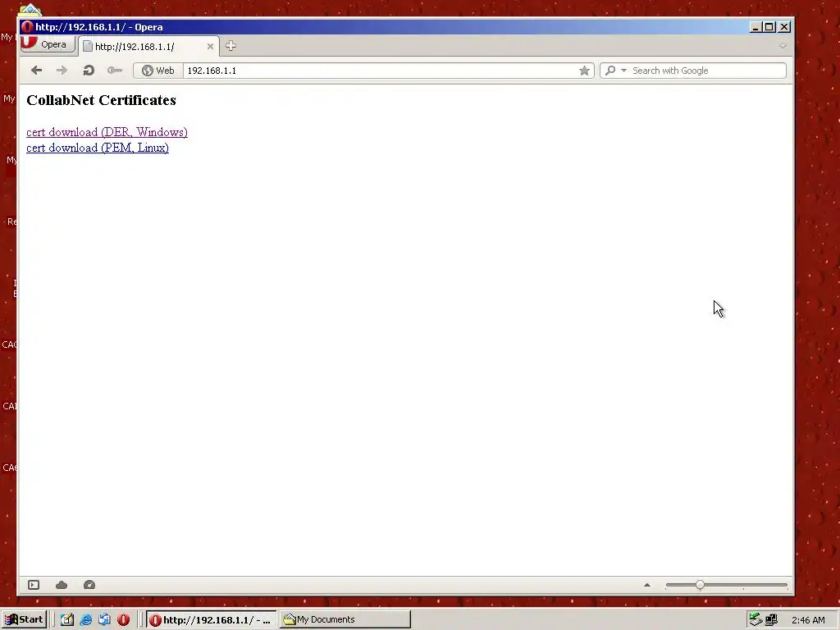
Task: Adjust the zoom slider handle
Action: (x=701, y=585)
